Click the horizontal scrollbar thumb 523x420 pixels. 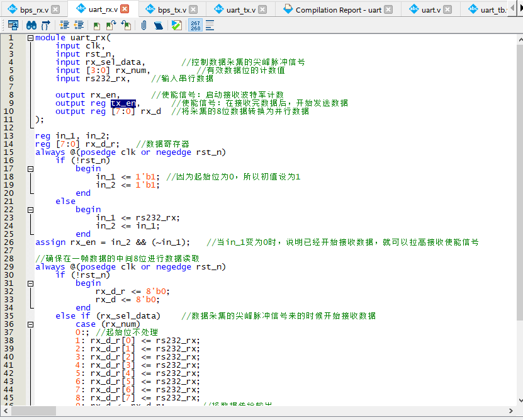pyautogui.click(x=33, y=411)
